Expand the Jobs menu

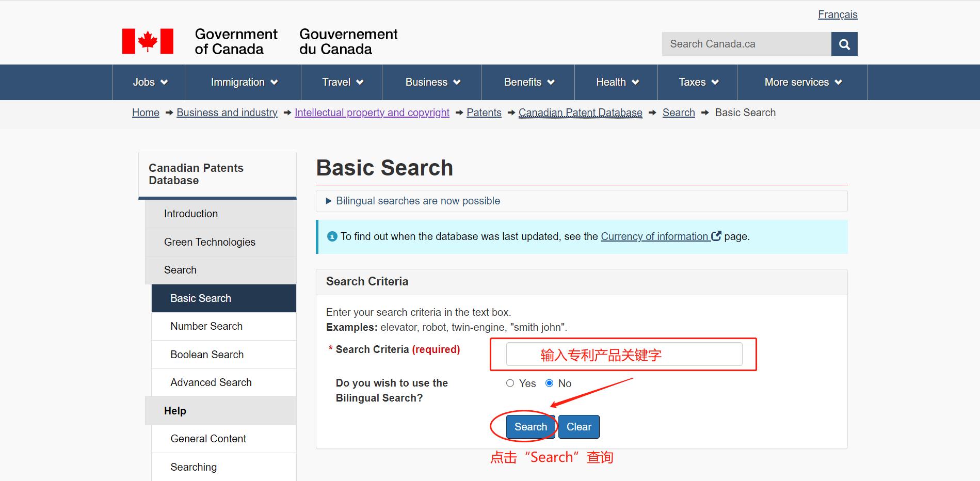149,82
